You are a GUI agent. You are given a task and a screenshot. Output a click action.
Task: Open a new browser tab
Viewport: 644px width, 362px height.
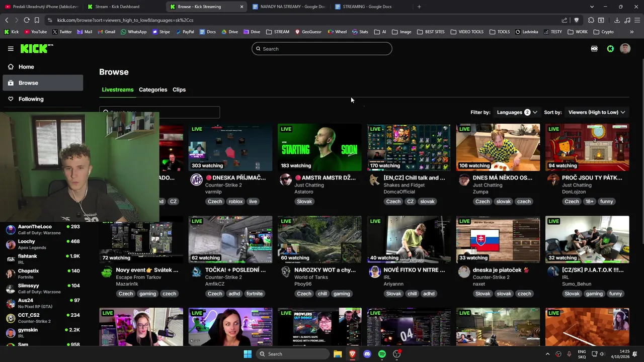(x=419, y=7)
